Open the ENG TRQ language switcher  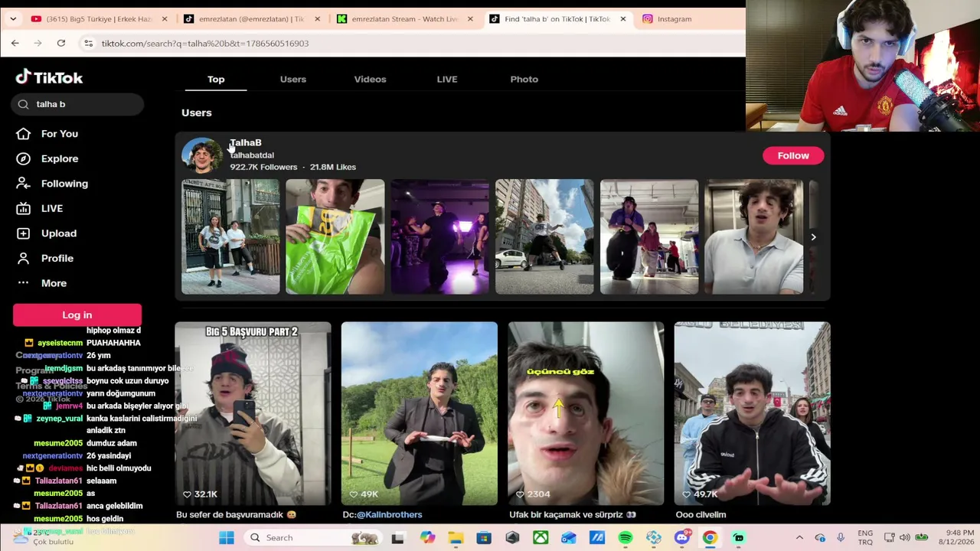(x=865, y=538)
